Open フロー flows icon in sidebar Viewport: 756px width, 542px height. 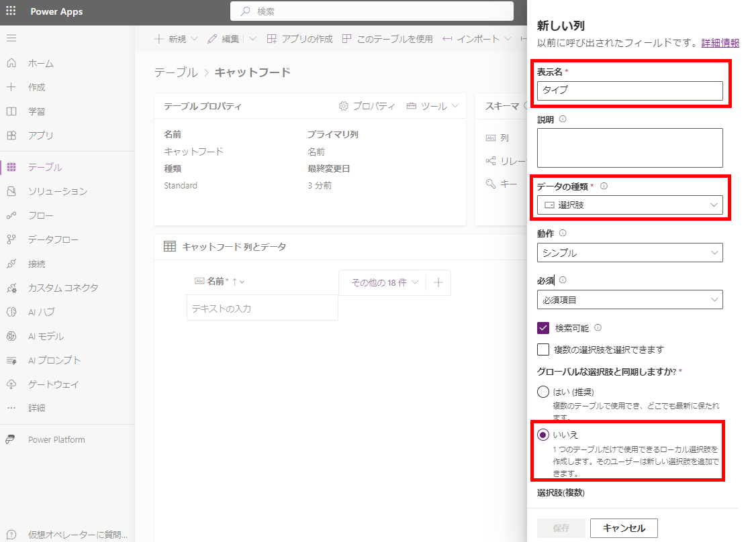coord(11,215)
